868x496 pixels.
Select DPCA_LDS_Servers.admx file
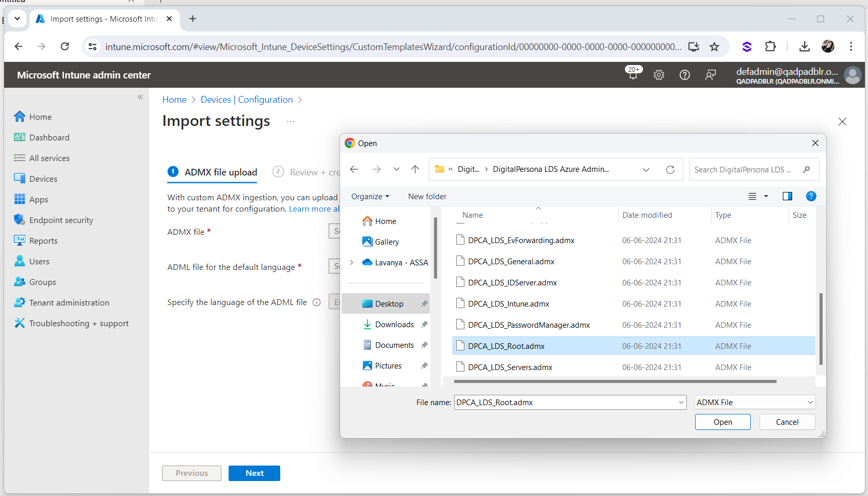tap(634, 367)
